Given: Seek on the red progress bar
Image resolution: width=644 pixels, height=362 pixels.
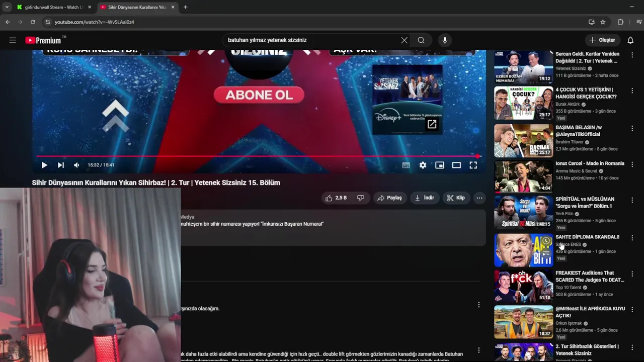Looking at the screenshot, I should click(259, 156).
